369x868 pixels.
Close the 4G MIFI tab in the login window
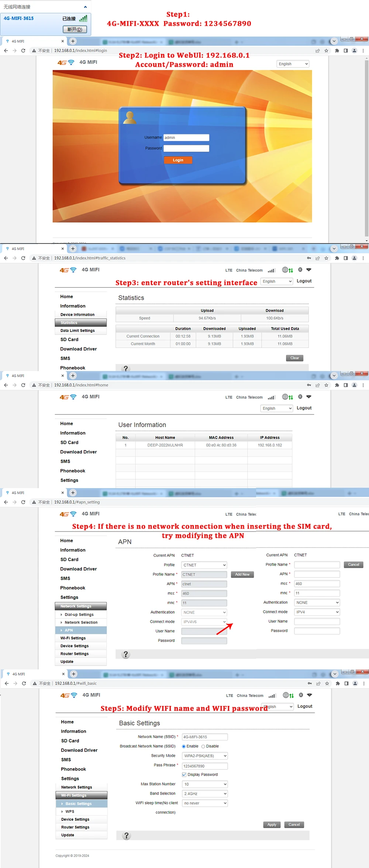tap(62, 41)
